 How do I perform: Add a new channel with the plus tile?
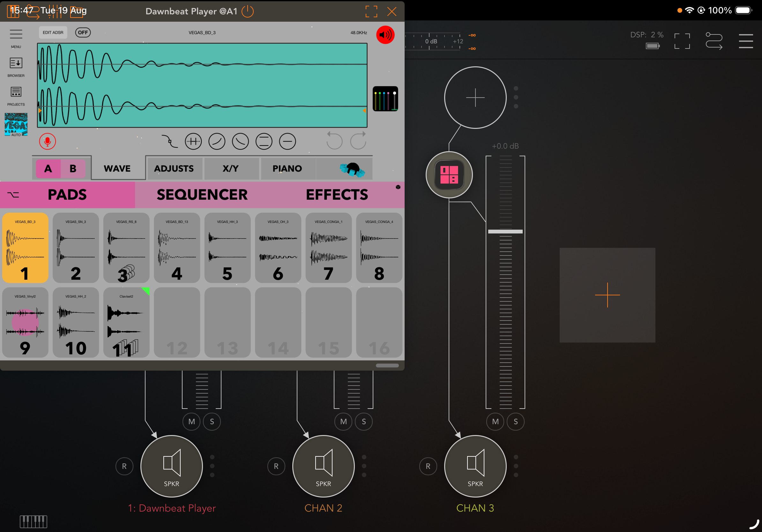(x=607, y=295)
